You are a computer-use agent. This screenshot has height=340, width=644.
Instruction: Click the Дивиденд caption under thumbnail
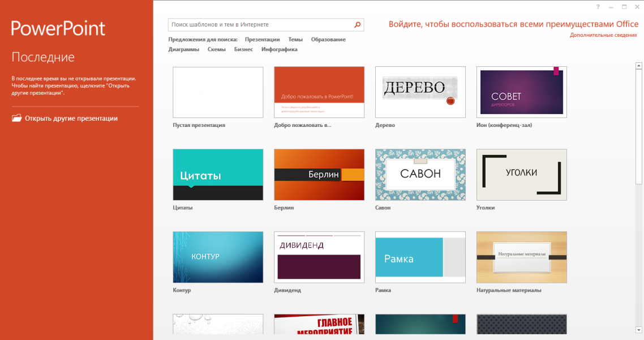pyautogui.click(x=287, y=290)
